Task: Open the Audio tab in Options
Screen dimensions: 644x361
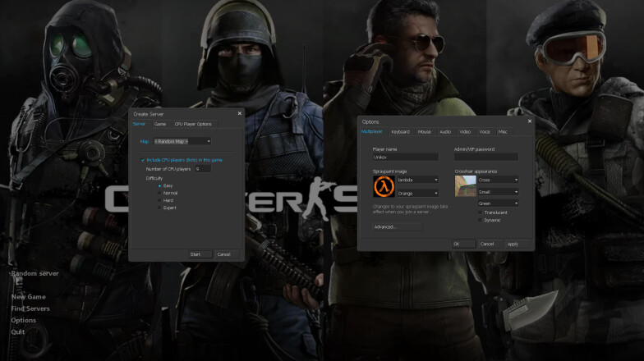Action: click(x=445, y=131)
